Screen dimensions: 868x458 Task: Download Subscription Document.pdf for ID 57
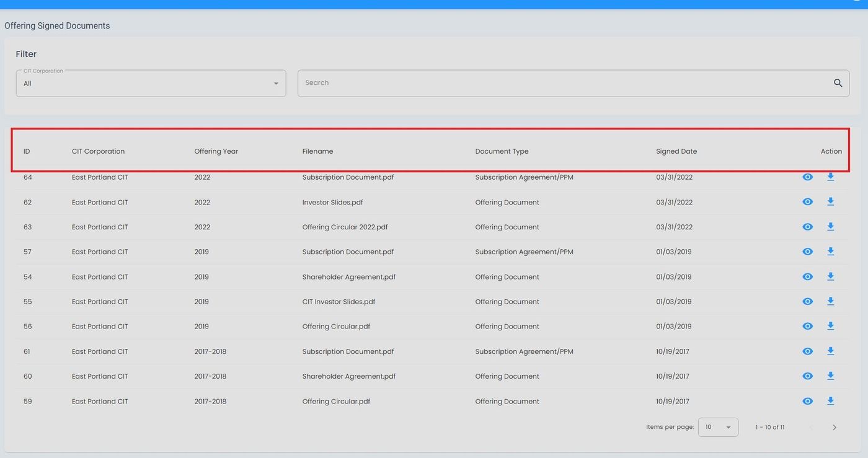click(x=830, y=252)
